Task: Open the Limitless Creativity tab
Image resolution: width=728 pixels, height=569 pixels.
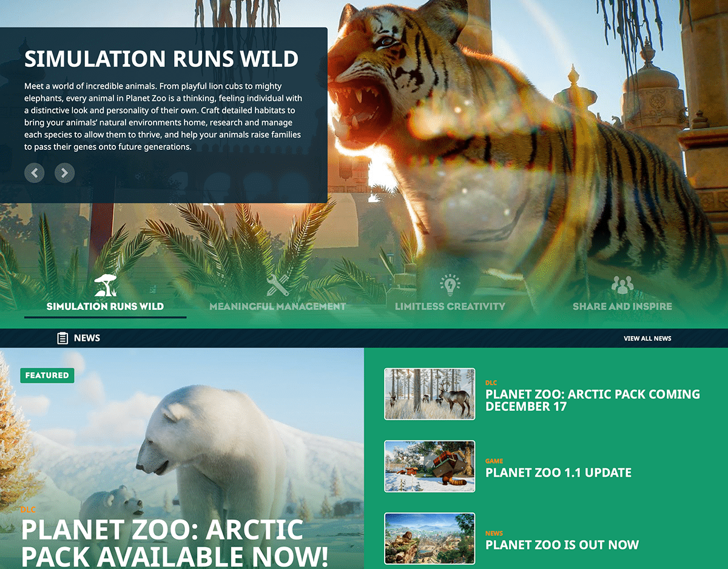Action: click(x=450, y=306)
